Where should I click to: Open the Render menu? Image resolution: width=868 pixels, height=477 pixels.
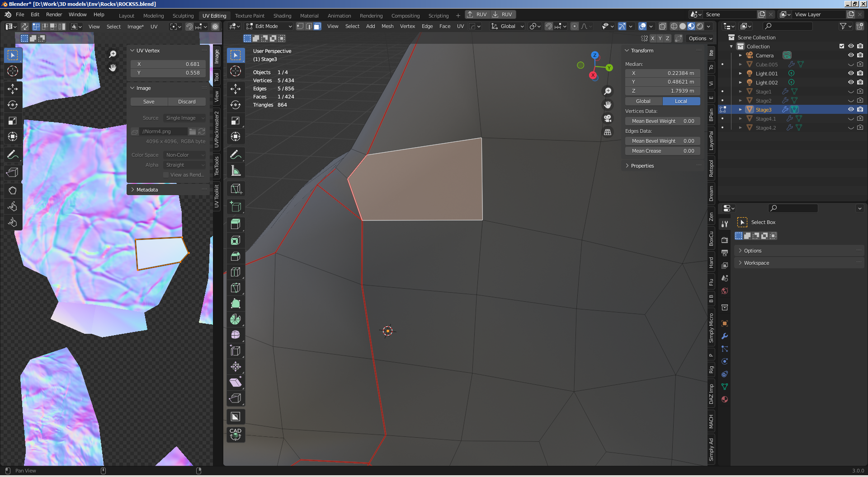tap(54, 14)
